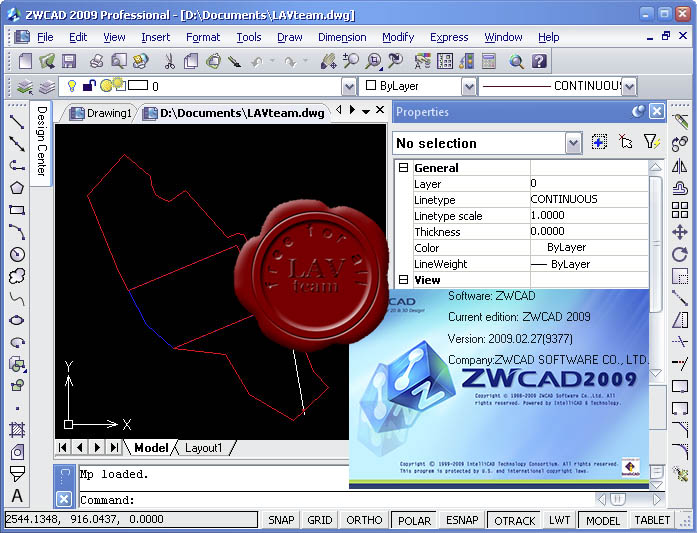
Task: Paste from clipboard icon
Action: [x=213, y=61]
